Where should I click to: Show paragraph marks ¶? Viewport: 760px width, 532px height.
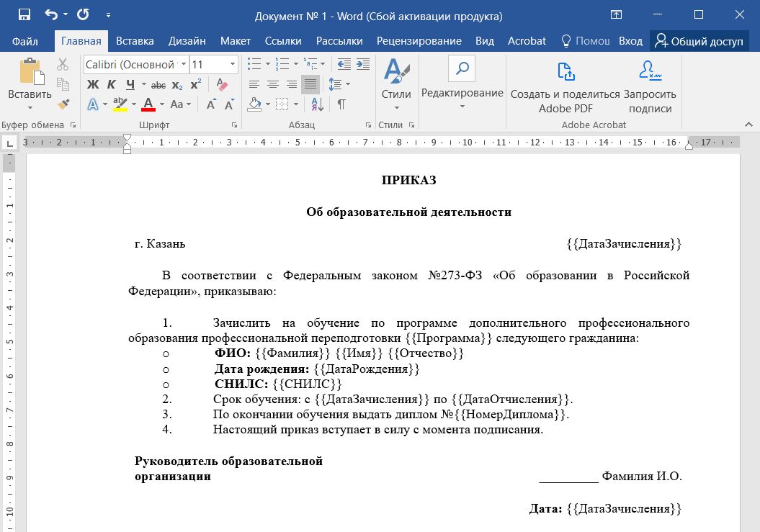[x=341, y=104]
